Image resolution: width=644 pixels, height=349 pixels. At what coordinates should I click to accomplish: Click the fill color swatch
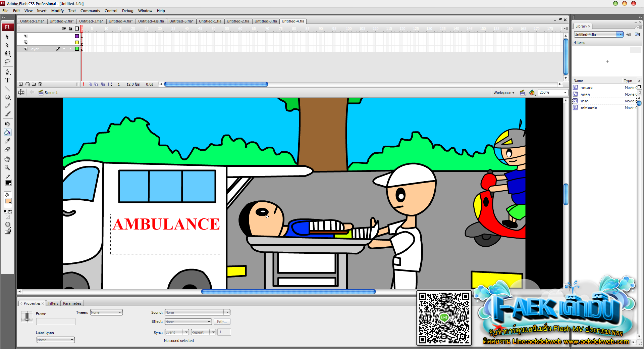point(8,201)
